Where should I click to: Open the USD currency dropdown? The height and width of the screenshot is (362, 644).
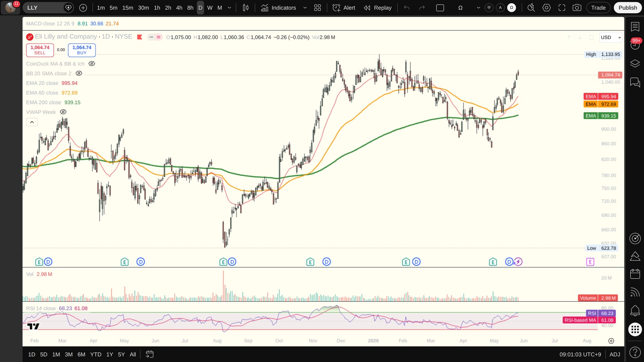click(x=611, y=37)
